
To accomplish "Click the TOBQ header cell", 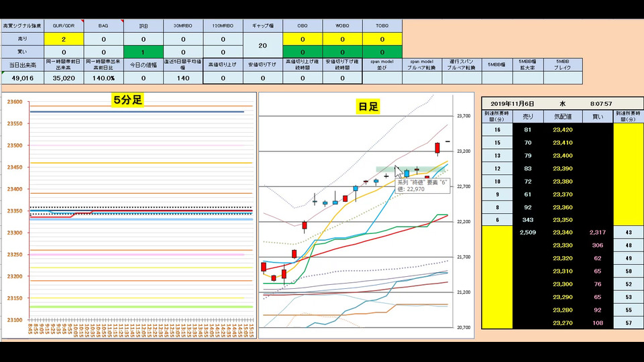I will (382, 26).
